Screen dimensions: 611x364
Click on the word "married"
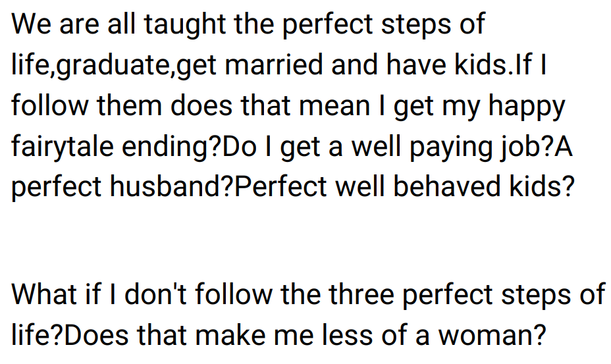(x=268, y=65)
